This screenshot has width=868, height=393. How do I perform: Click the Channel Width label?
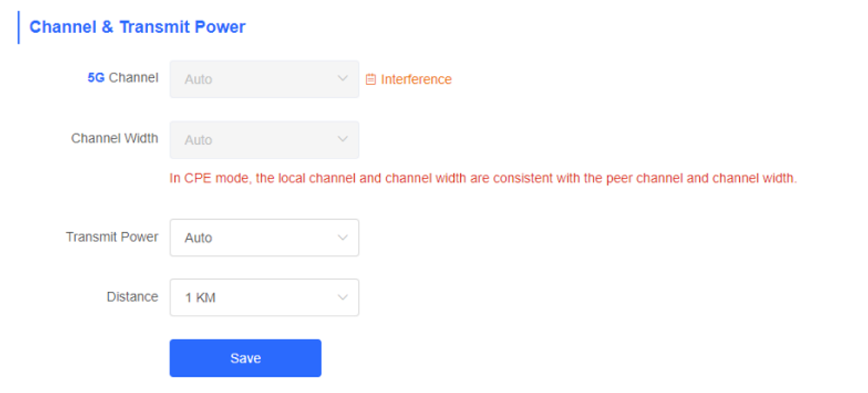pos(114,138)
